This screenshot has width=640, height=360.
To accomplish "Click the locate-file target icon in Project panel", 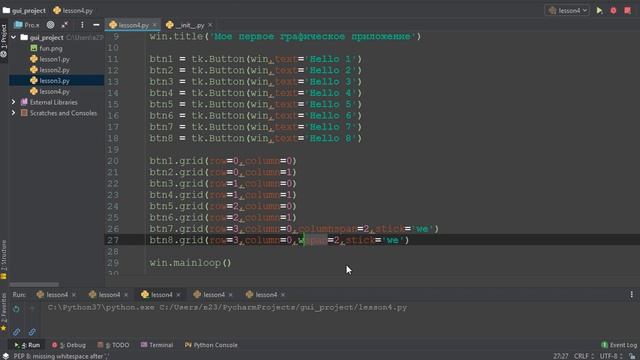I will 50,25.
